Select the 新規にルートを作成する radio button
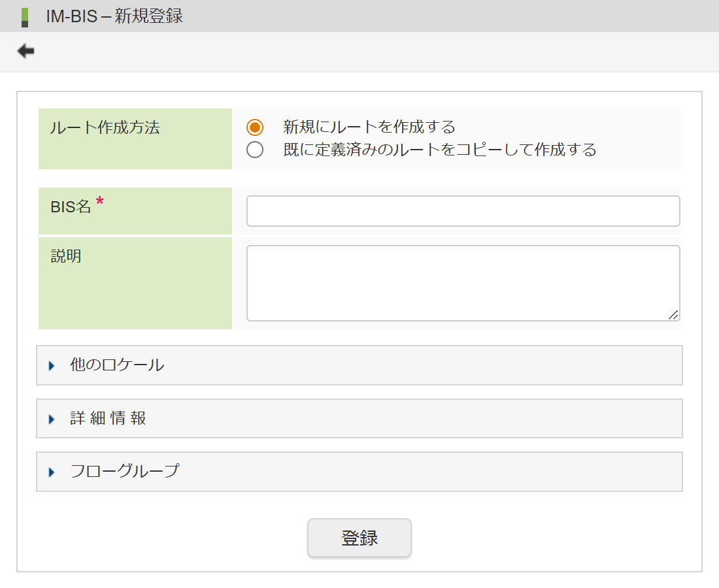Screen dimensions: 719x588 tap(255, 127)
